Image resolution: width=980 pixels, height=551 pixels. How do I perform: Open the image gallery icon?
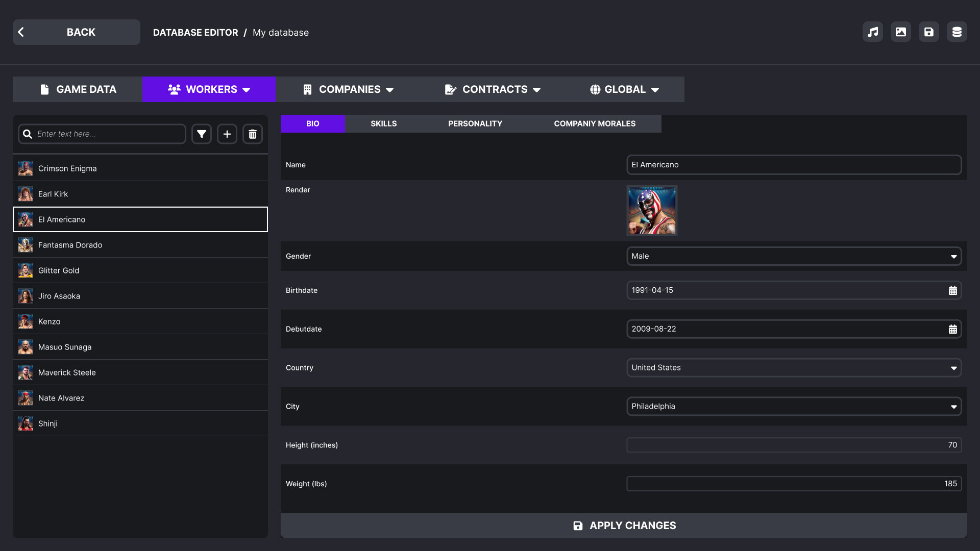901,32
